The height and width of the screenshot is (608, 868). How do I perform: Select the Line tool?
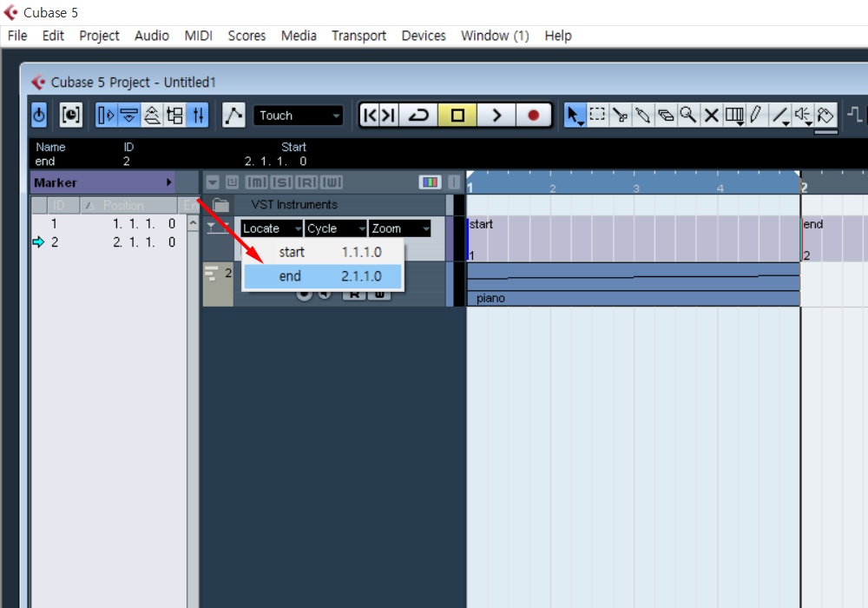(x=780, y=116)
